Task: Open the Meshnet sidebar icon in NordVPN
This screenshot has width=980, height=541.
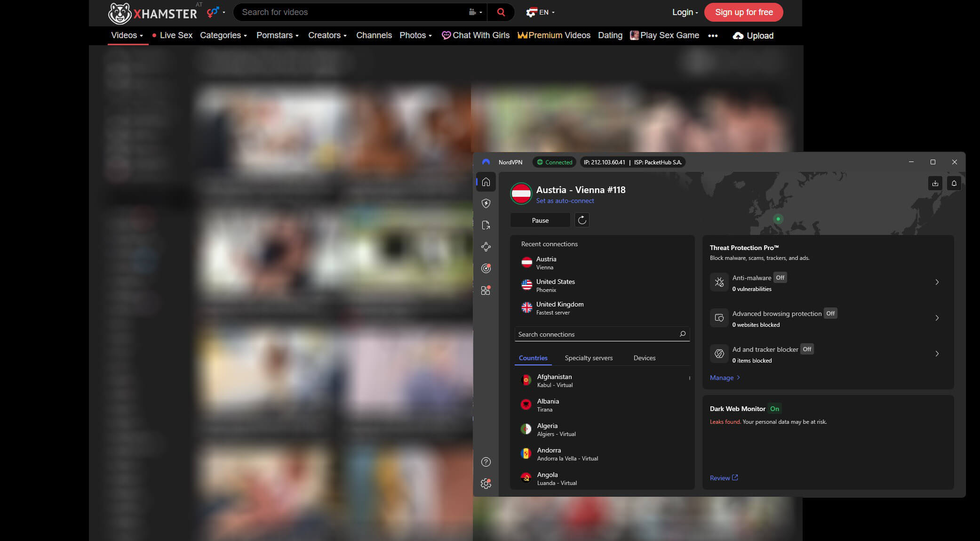Action: pyautogui.click(x=486, y=247)
